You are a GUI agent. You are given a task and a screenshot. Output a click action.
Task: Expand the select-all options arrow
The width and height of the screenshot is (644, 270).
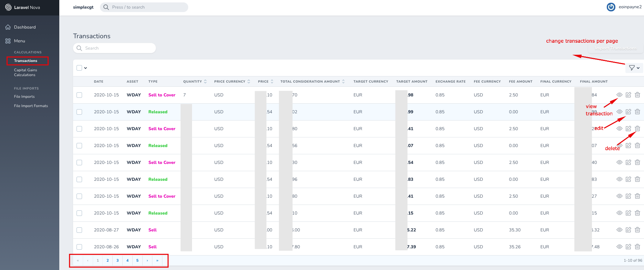85,68
